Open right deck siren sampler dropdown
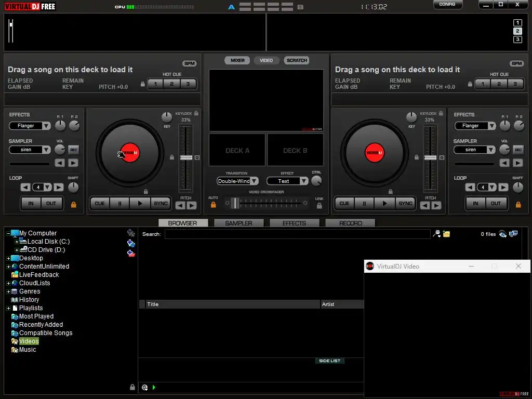Viewport: 532px width, 399px height. [490, 150]
